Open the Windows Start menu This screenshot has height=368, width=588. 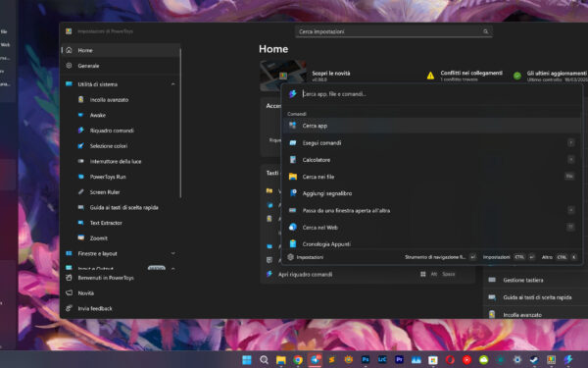[247, 360]
